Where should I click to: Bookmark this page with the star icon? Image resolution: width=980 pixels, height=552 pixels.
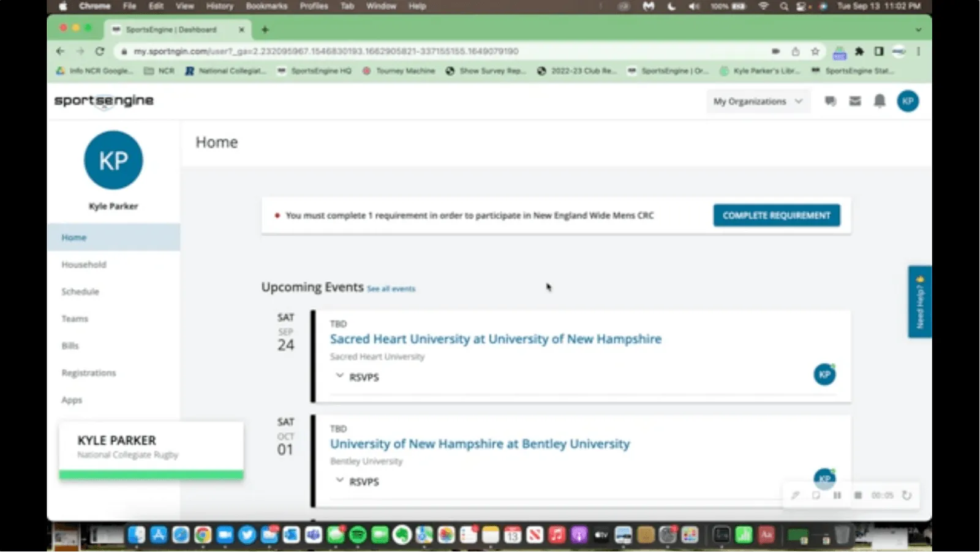[815, 51]
